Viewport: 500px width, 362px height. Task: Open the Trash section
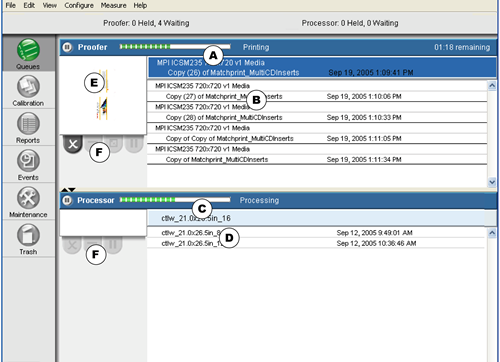pos(28,235)
